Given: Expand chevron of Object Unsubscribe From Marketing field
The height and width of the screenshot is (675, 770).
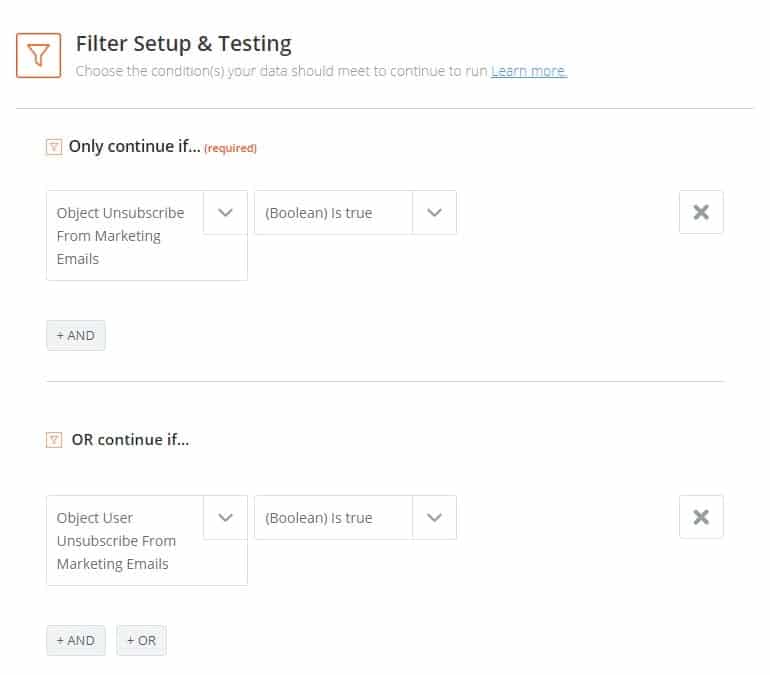Looking at the screenshot, I should coord(225,213).
